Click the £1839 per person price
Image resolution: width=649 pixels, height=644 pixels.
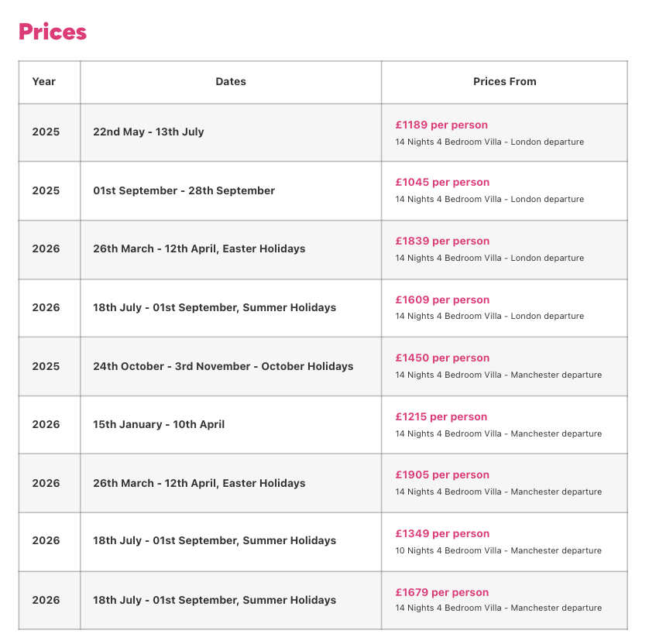click(x=442, y=241)
